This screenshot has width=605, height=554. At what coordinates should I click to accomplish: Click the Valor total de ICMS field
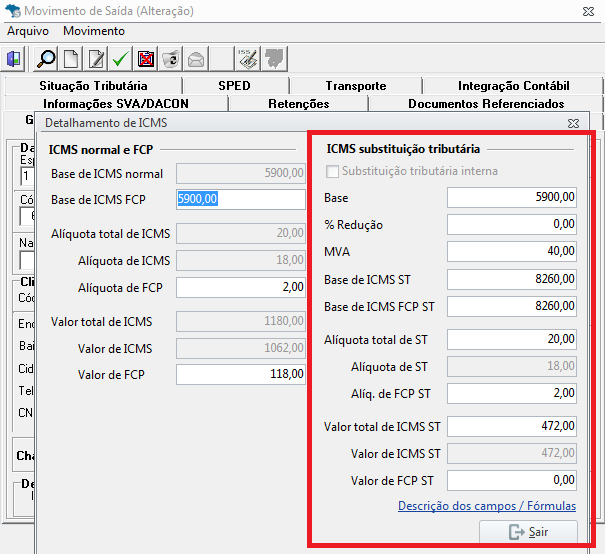click(x=241, y=321)
